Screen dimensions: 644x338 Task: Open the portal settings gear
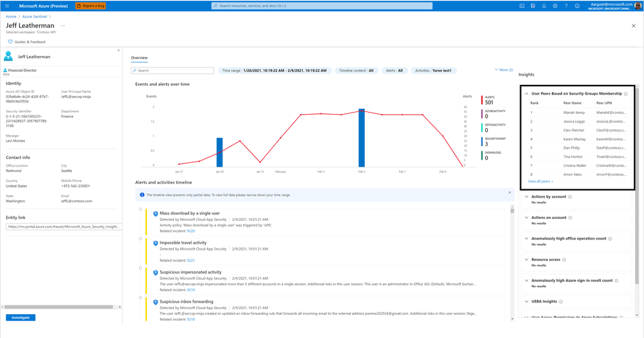tap(555, 6)
